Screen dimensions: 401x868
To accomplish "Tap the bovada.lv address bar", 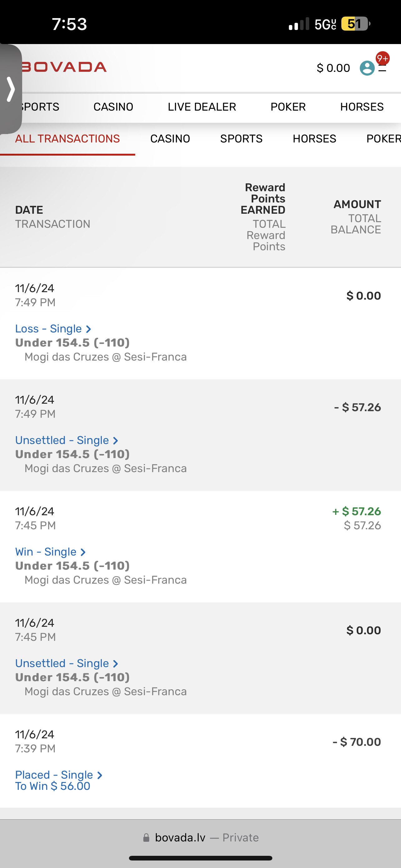I will 201,837.
